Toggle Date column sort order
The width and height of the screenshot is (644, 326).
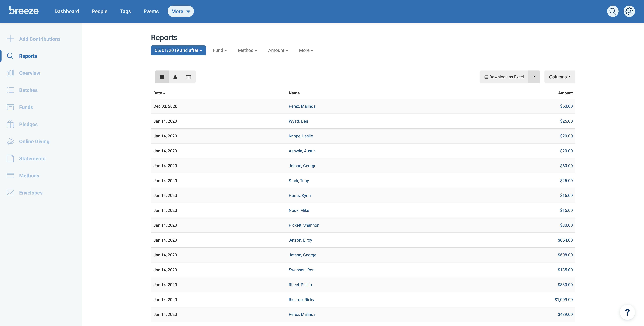[159, 93]
